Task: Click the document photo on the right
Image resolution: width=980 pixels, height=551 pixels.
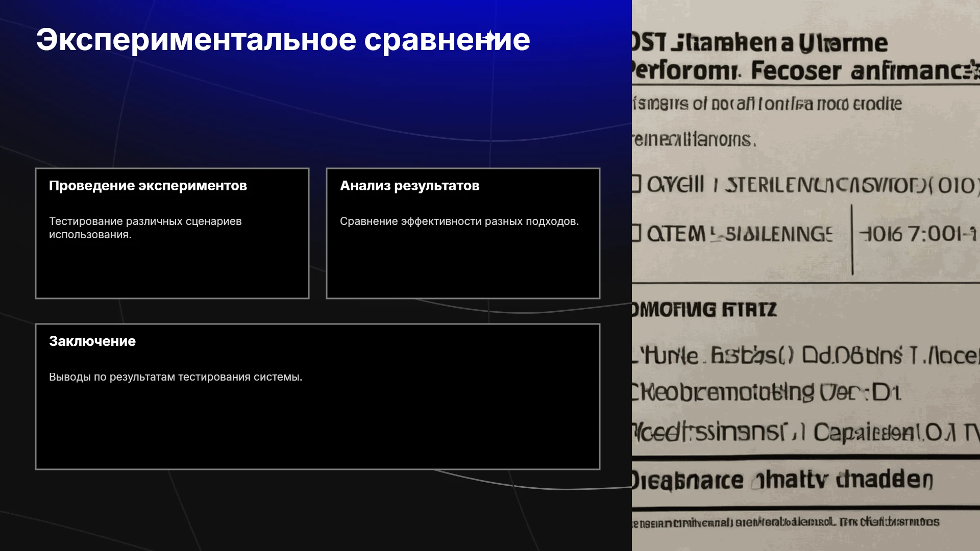Action: pyautogui.click(x=806, y=275)
